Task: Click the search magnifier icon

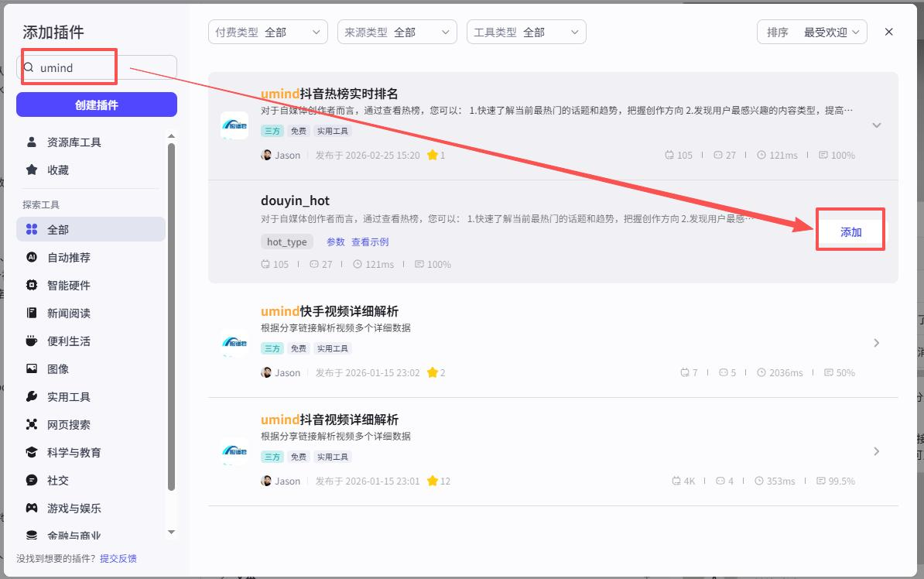Action: pos(29,67)
